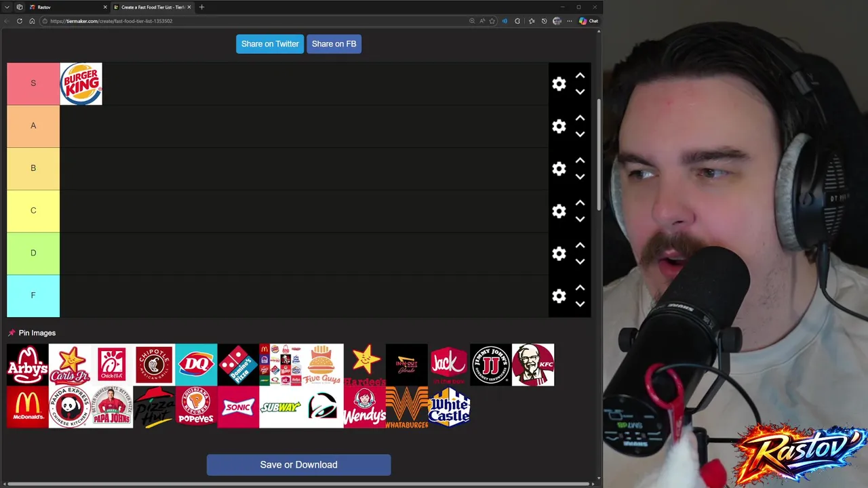Screen dimensions: 868x488
Task: Open settings gear for S tier row
Action: 559,84
